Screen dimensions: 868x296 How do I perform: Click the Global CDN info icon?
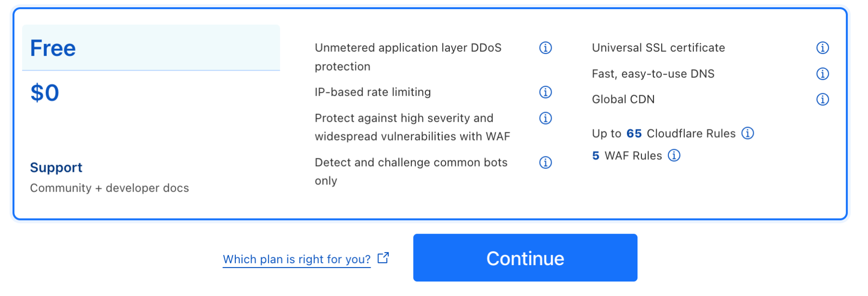pos(823,99)
